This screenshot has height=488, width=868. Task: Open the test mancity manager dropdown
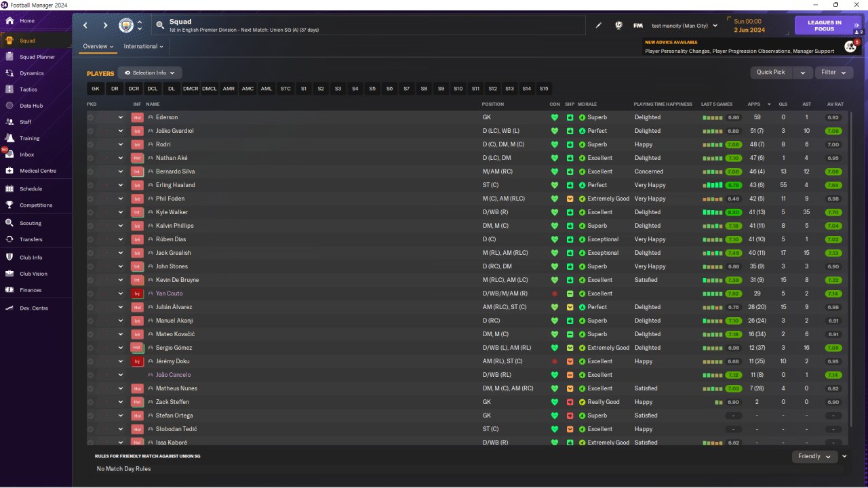click(x=684, y=26)
